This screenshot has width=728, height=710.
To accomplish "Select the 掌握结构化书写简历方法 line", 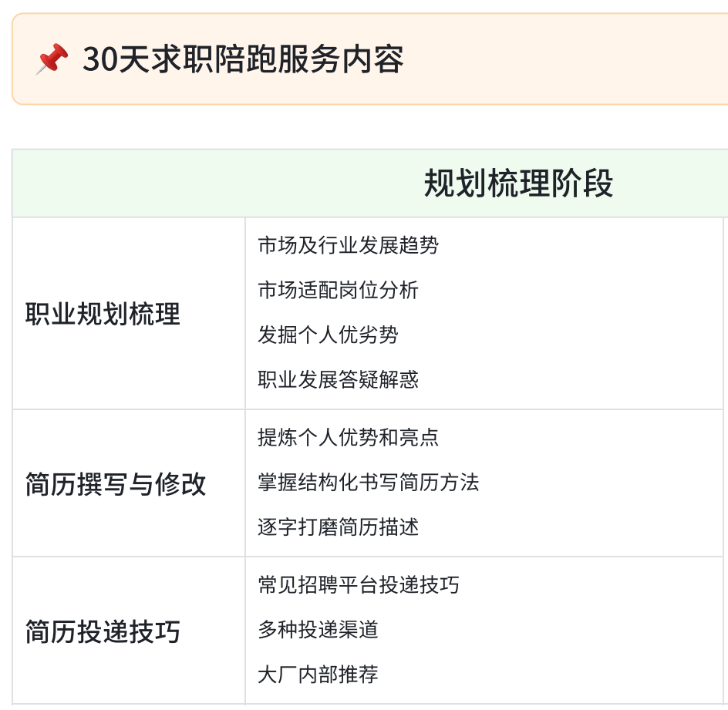I will pos(368,483).
